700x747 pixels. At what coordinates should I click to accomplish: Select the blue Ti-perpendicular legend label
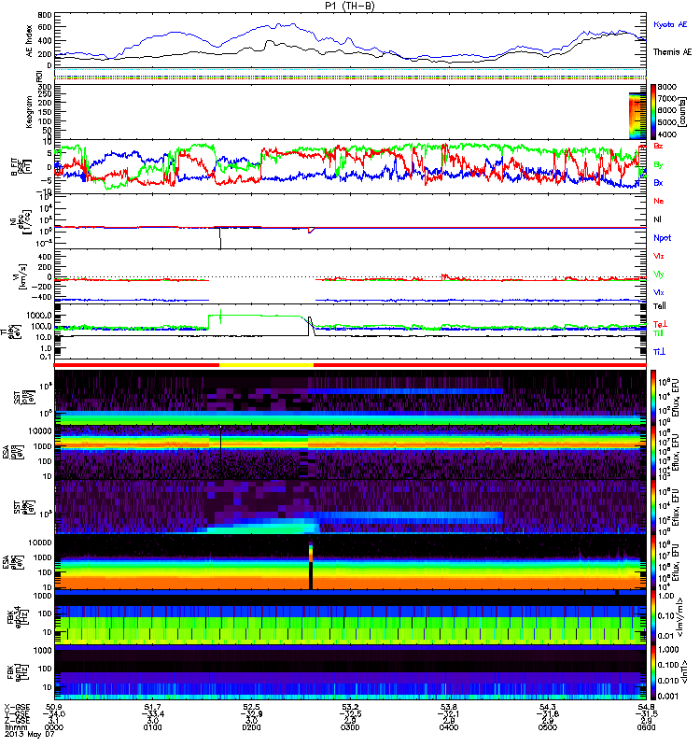659,352
